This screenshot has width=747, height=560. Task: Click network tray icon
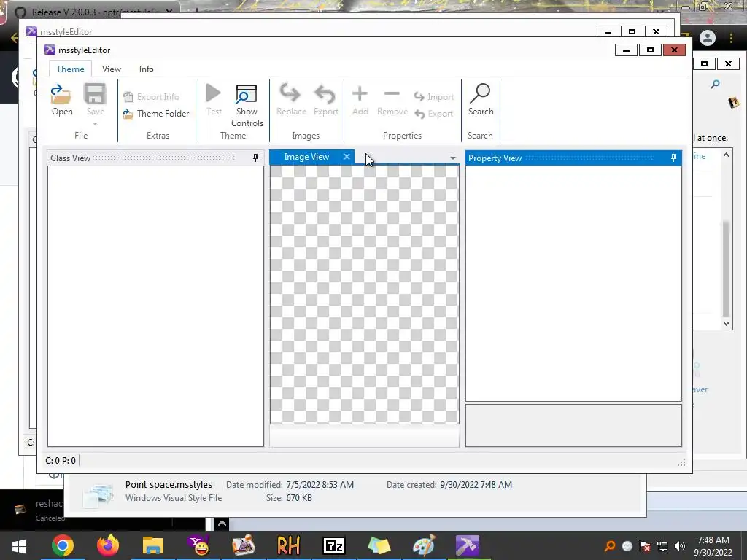click(662, 546)
